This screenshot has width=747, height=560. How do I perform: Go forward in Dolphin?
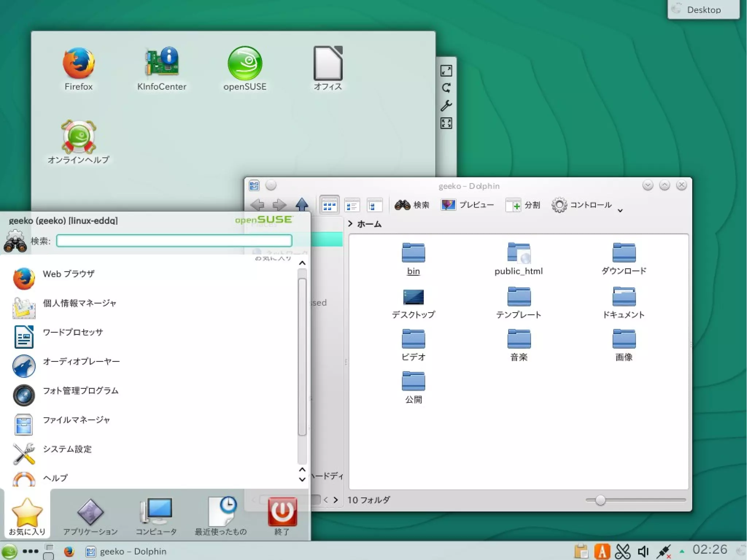(279, 205)
